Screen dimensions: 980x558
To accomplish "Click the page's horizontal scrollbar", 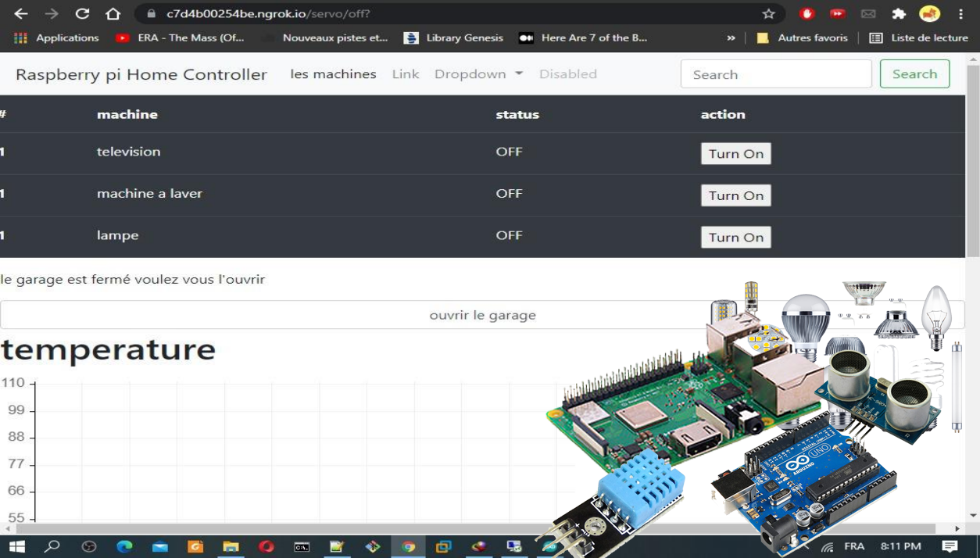I will (x=475, y=529).
